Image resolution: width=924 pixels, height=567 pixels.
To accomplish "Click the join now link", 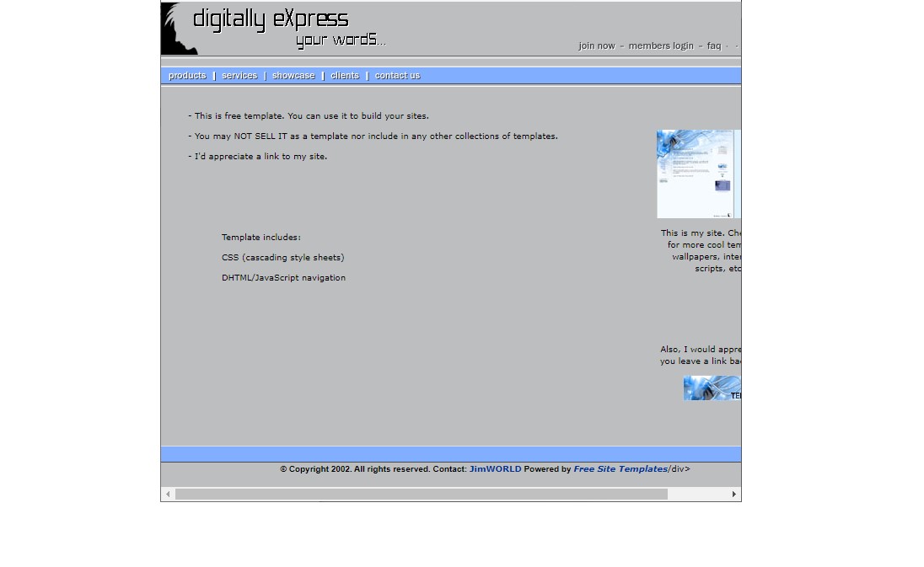I will click(597, 46).
